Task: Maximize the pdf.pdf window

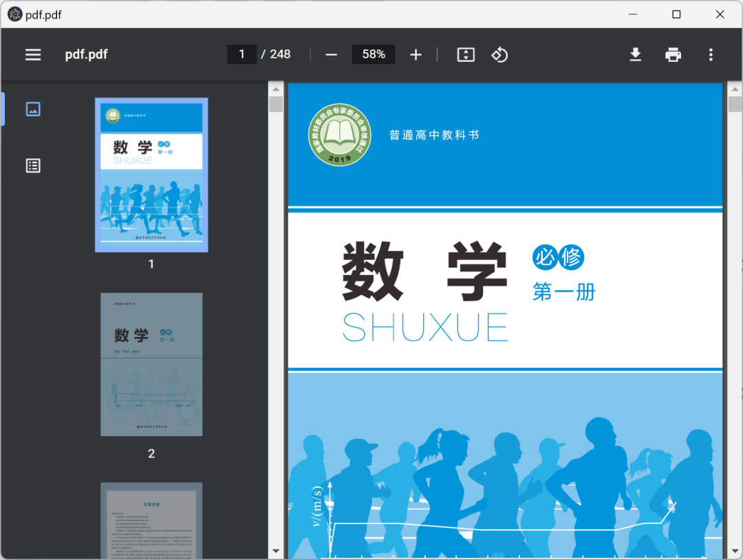Action: click(x=676, y=14)
